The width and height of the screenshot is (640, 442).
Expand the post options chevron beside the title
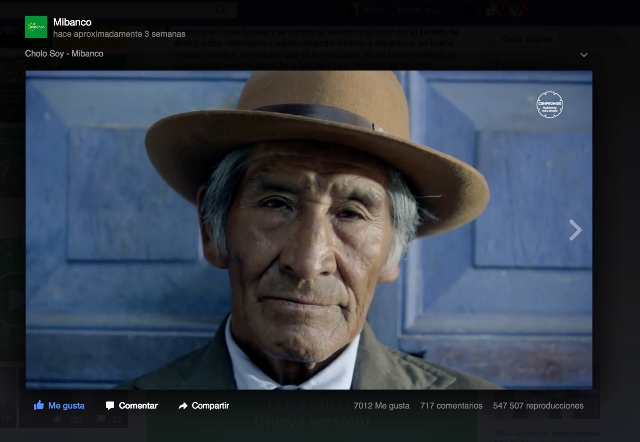[x=584, y=55]
